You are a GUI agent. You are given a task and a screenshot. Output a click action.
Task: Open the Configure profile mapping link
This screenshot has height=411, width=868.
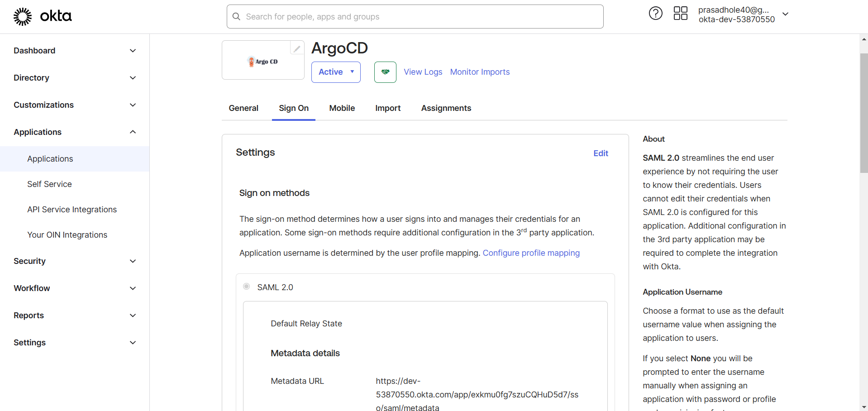(531, 253)
